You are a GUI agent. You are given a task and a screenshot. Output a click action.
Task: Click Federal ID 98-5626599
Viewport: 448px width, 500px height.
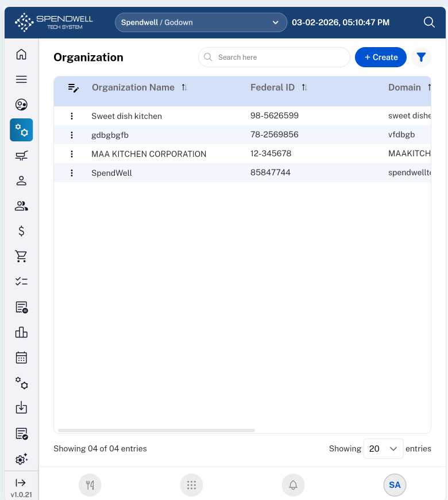click(x=275, y=116)
